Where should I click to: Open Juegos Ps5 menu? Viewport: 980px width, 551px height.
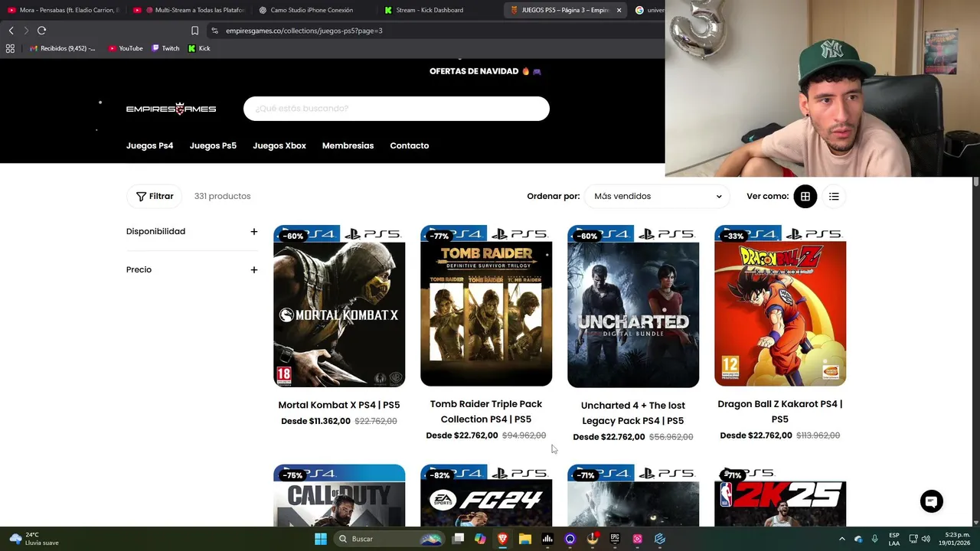pos(213,145)
